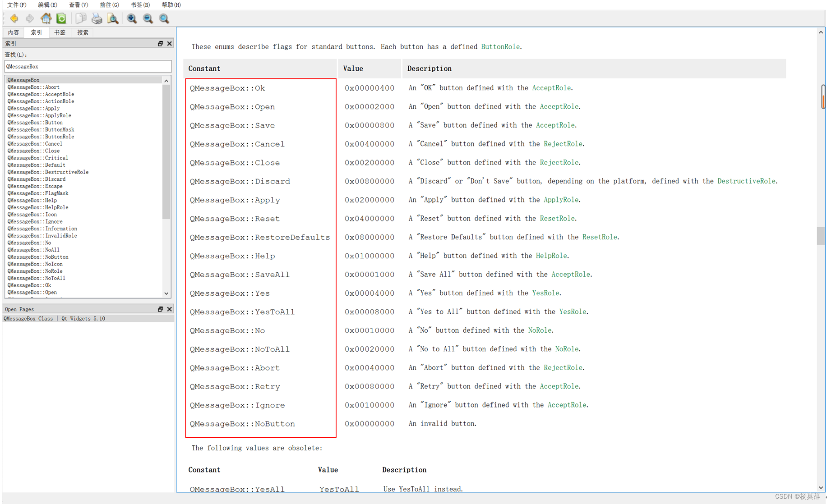Image resolution: width=827 pixels, height=504 pixels.
Task: Click index list scroll up arrow
Action: [x=166, y=81]
